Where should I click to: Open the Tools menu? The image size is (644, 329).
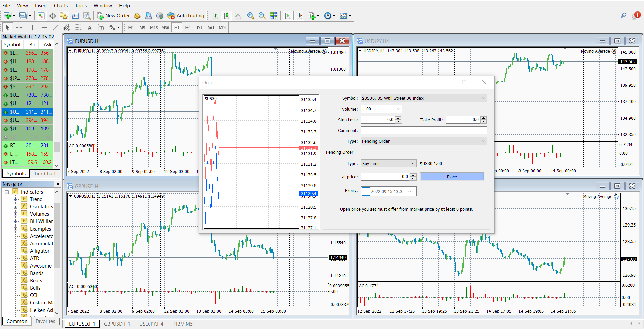pos(81,6)
